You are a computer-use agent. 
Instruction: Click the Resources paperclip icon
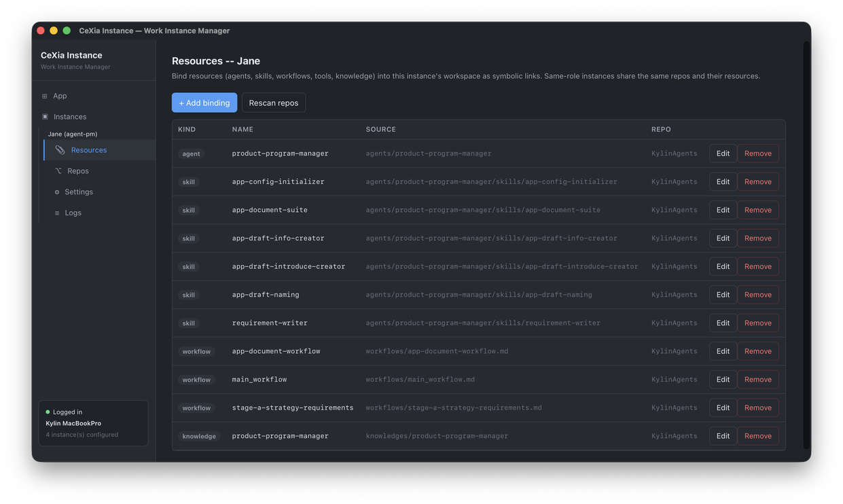tap(60, 150)
